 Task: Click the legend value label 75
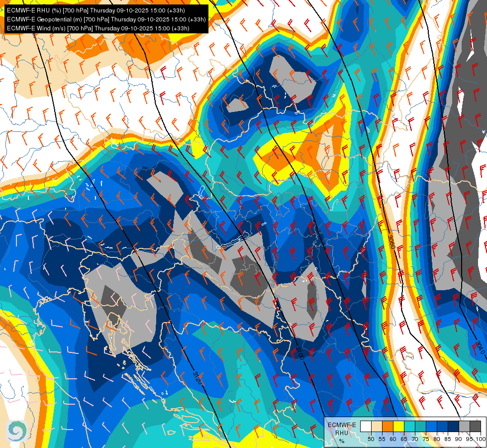tap(426, 439)
